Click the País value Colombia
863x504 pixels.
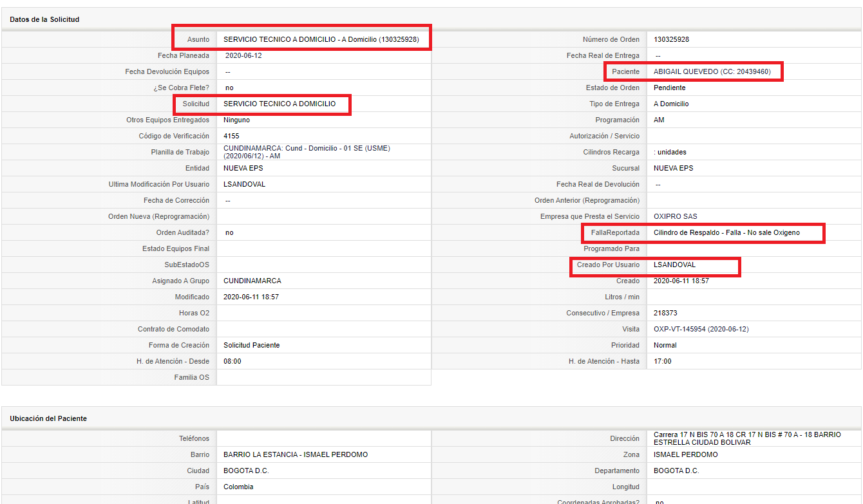238,487
